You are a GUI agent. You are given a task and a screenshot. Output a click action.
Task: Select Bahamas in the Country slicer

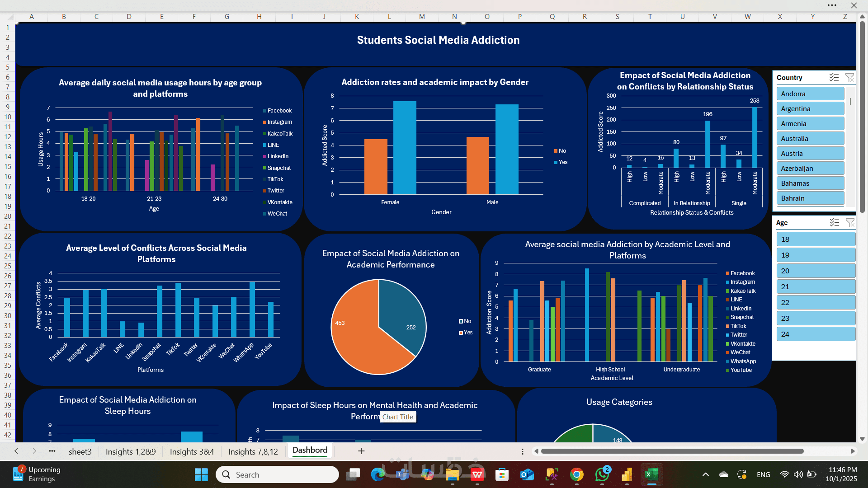click(x=810, y=183)
